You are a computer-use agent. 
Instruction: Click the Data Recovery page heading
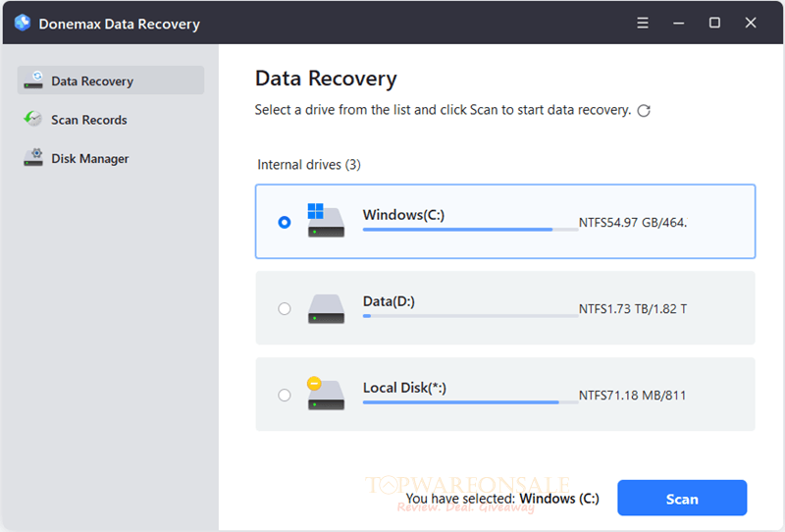coord(326,79)
